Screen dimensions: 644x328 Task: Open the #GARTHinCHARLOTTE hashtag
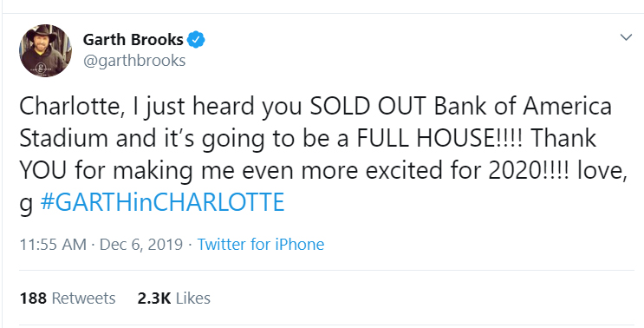(x=162, y=202)
